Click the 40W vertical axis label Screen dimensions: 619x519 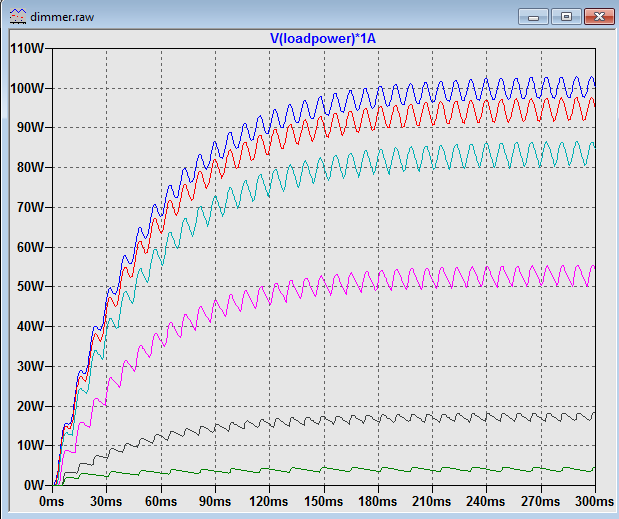31,326
